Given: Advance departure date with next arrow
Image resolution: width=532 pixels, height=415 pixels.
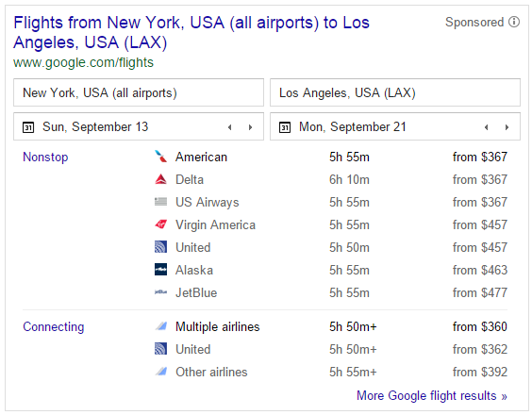Looking at the screenshot, I should (x=250, y=127).
